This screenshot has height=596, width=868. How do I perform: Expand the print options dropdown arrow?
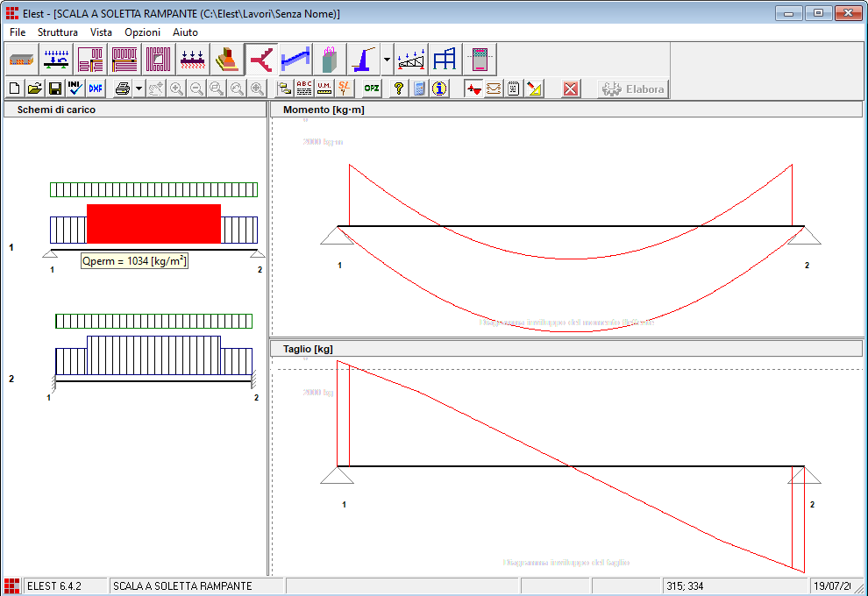[x=139, y=89]
